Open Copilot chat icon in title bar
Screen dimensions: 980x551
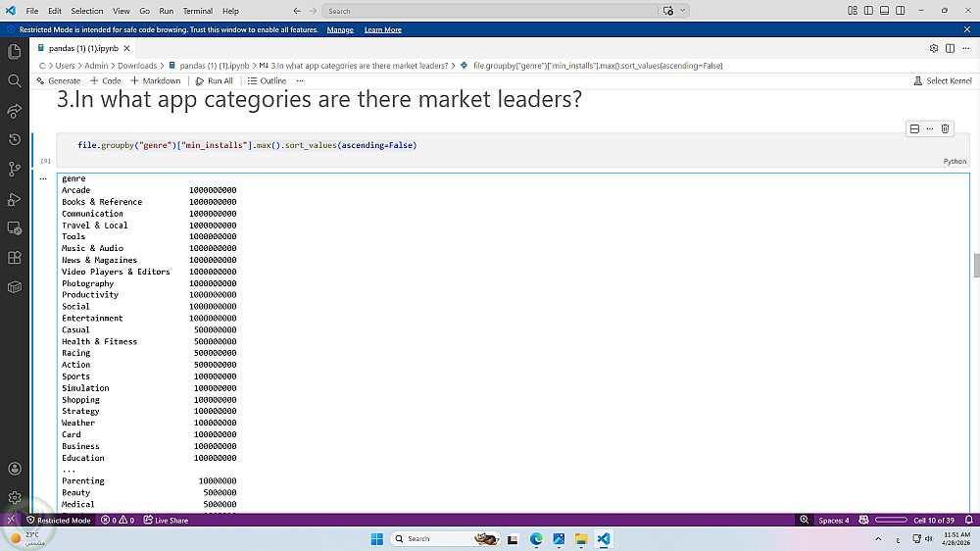668,11
